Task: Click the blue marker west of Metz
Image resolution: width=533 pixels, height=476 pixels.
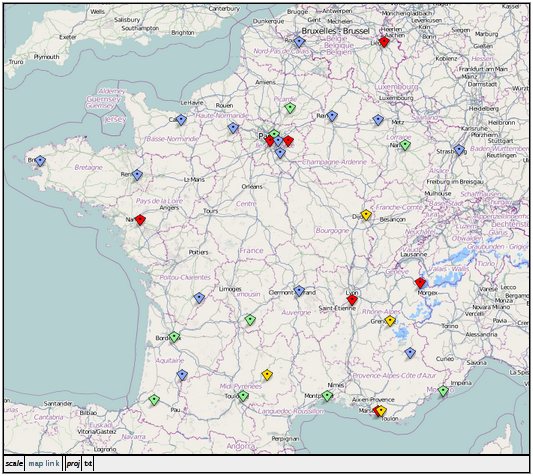Action: pyautogui.click(x=378, y=120)
